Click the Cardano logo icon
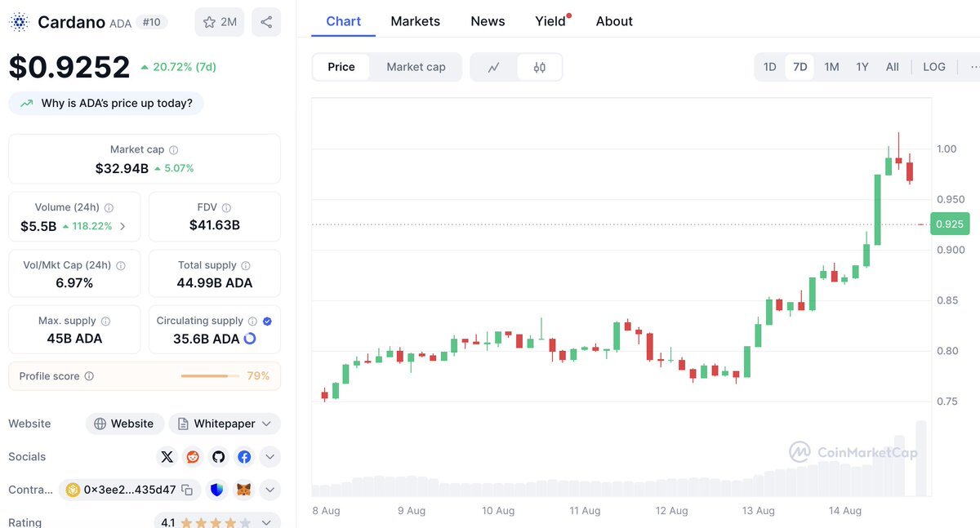 [x=19, y=22]
